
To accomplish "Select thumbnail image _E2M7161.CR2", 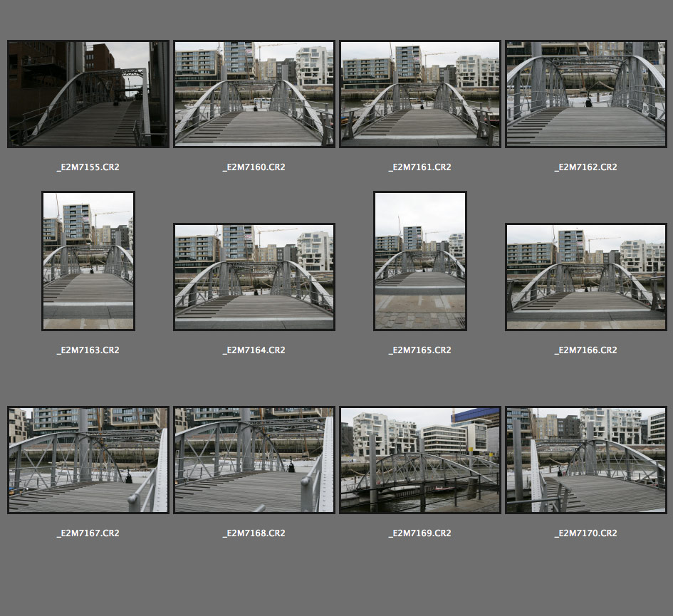I will (420, 94).
